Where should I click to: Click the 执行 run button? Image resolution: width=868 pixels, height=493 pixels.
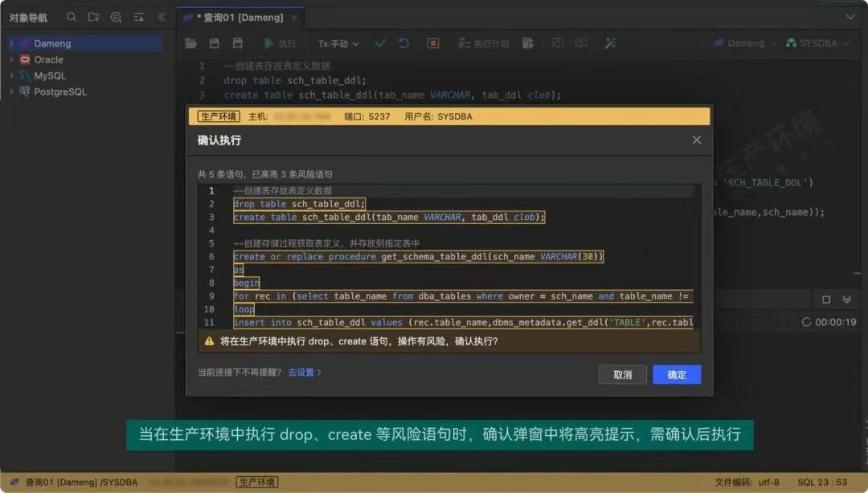click(280, 43)
